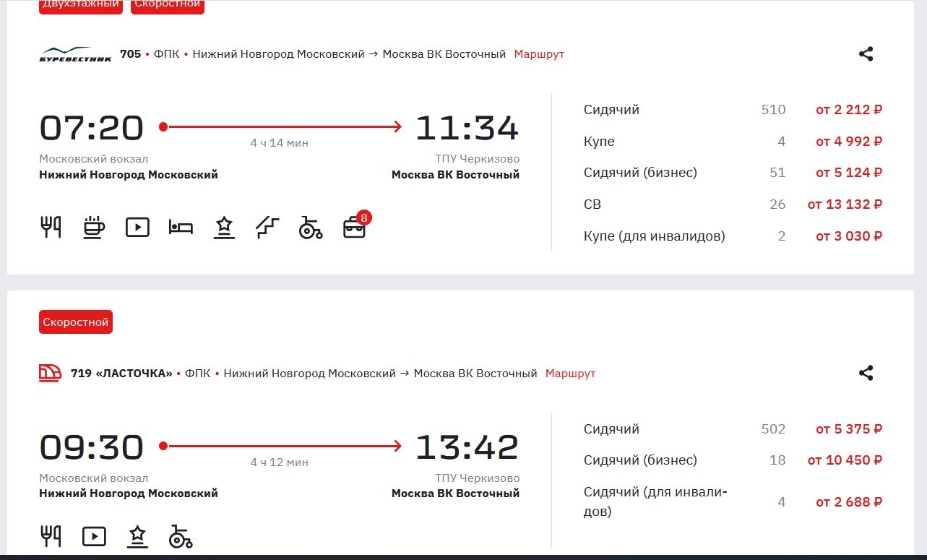Viewport: 927px width, 560px height.
Task: Click the briefcase icon with badge 8
Action: pyautogui.click(x=354, y=227)
